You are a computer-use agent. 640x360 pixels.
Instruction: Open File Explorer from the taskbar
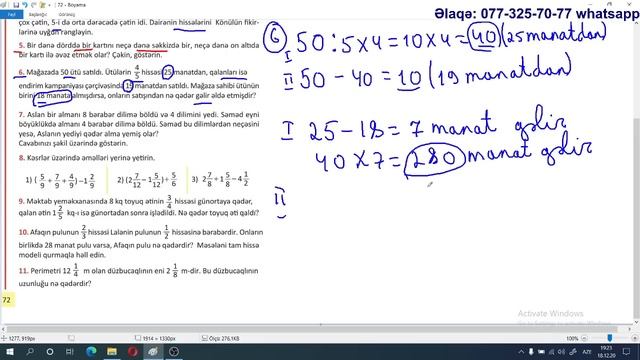point(112,351)
